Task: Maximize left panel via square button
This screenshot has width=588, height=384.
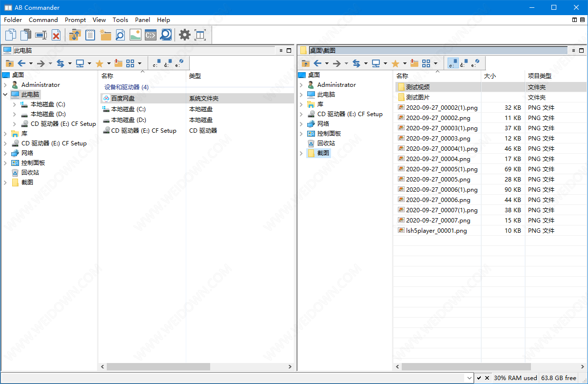Action: (290, 50)
